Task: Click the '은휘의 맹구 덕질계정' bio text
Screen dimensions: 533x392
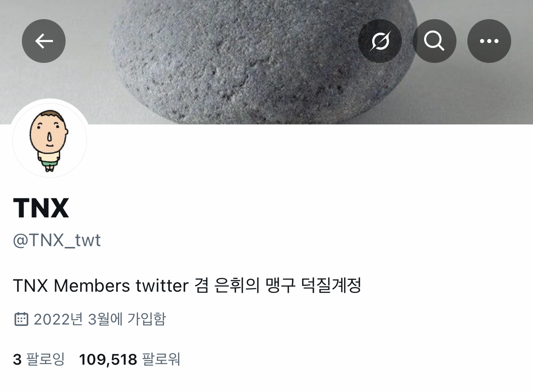Action: 287,285
